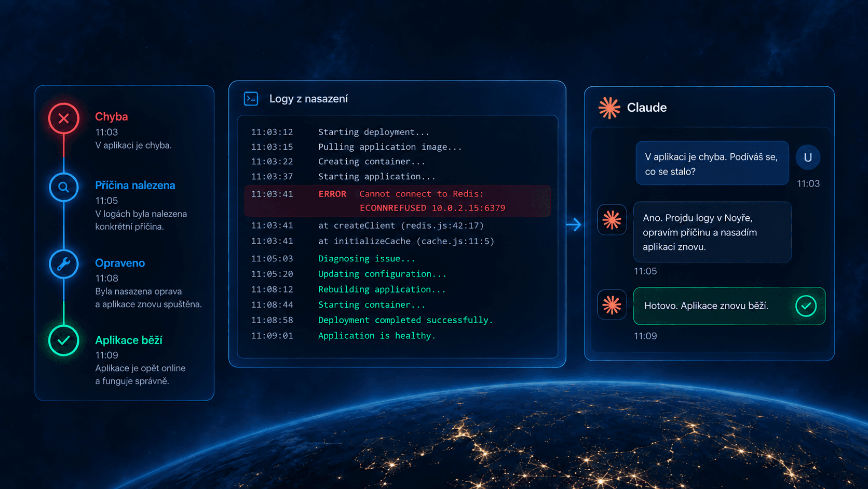Image resolution: width=868 pixels, height=489 pixels.
Task: Click the description "V logách byla nalezena konkrétní příčina."
Action: (x=141, y=220)
